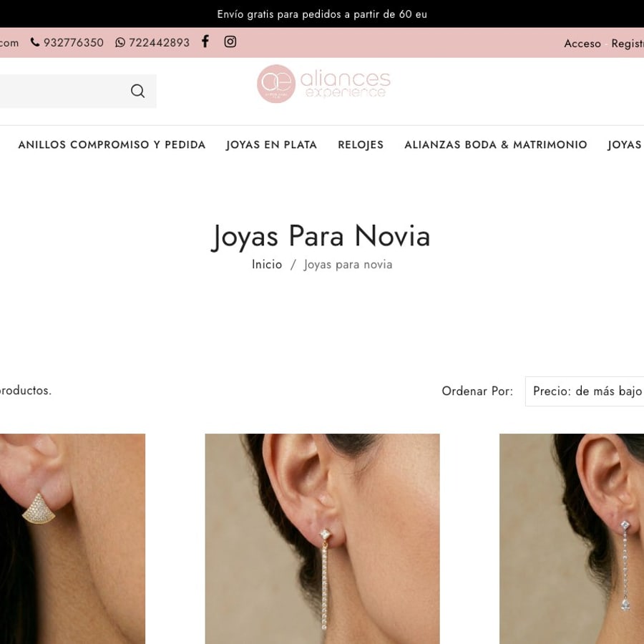The width and height of the screenshot is (644, 644).
Task: Open the fan-shaped gold earring product
Action: tap(72, 538)
